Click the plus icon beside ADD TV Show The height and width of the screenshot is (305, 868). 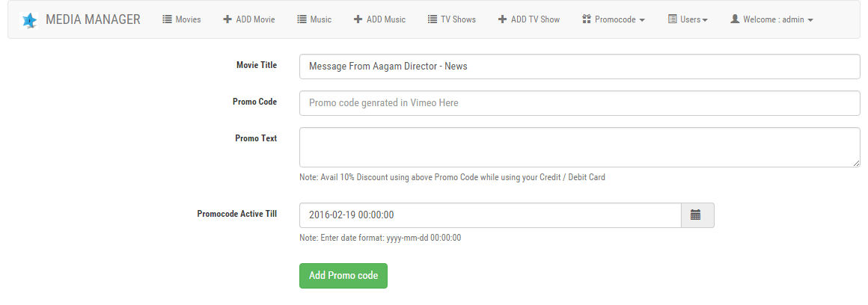502,19
